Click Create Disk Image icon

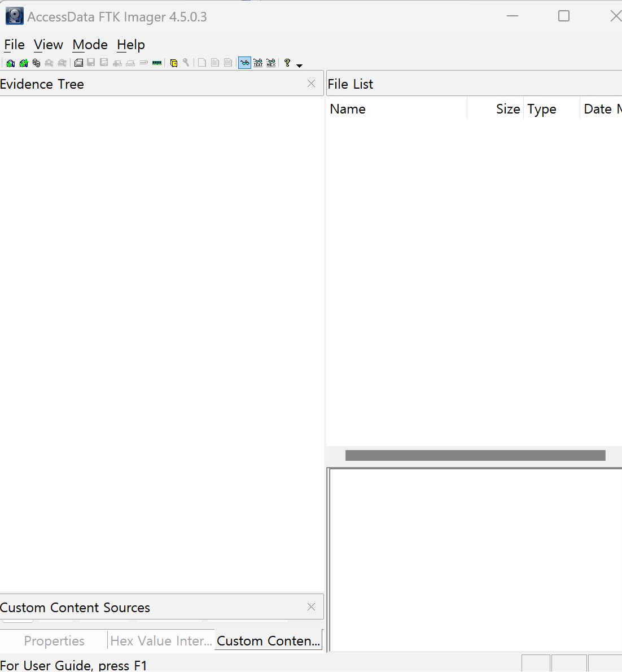(x=78, y=63)
